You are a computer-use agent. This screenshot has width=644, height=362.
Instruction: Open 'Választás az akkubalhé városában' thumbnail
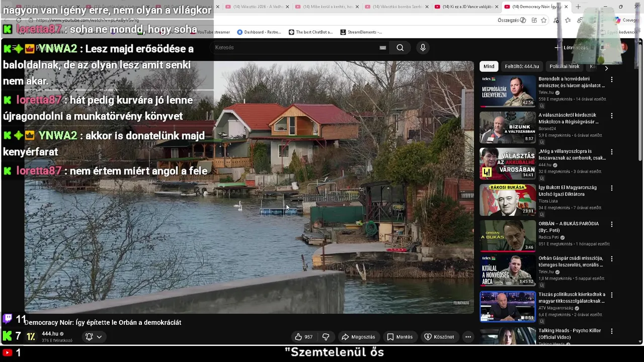[508, 163]
